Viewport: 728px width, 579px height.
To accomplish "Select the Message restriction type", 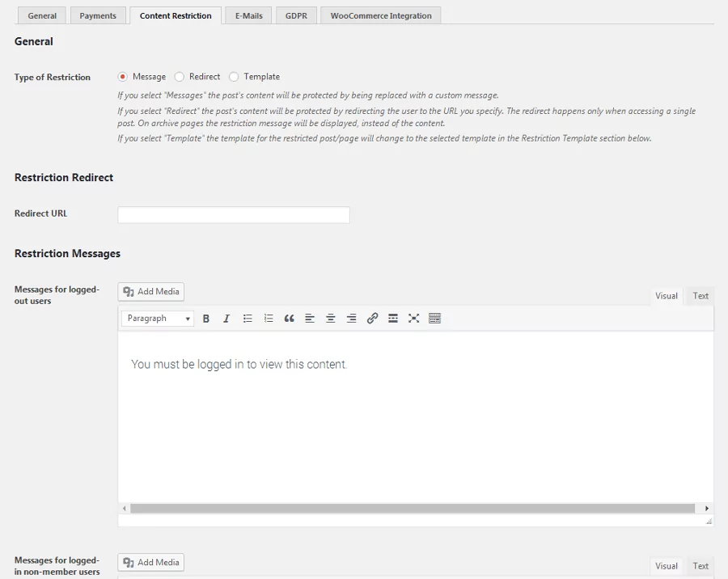I will pyautogui.click(x=123, y=77).
